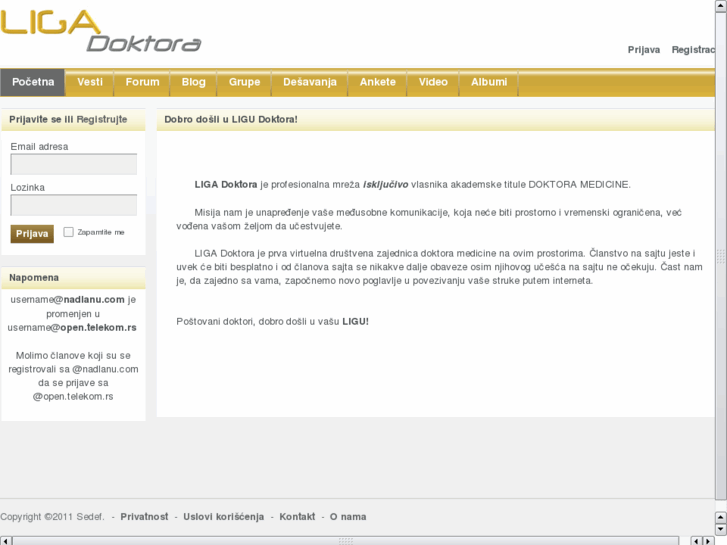The image size is (727, 545).
Task: Go to the Vesti section
Action: coord(90,82)
